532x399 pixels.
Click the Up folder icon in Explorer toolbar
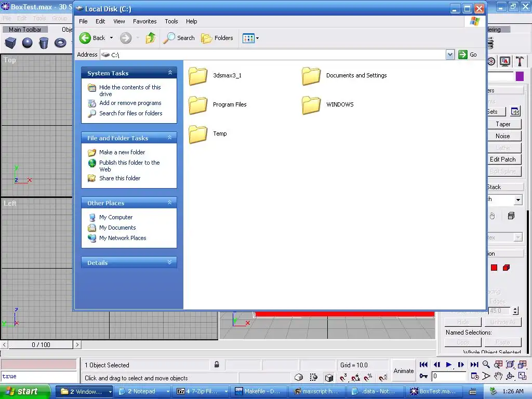[151, 38]
